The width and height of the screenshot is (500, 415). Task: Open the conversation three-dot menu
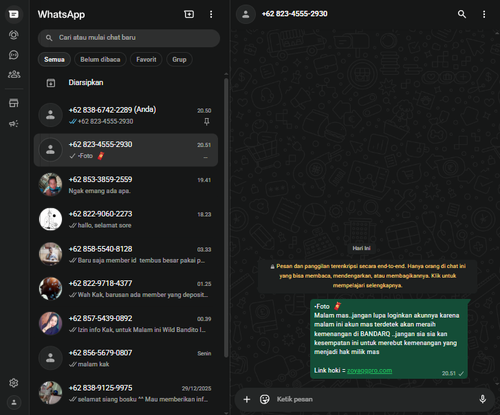point(484,14)
